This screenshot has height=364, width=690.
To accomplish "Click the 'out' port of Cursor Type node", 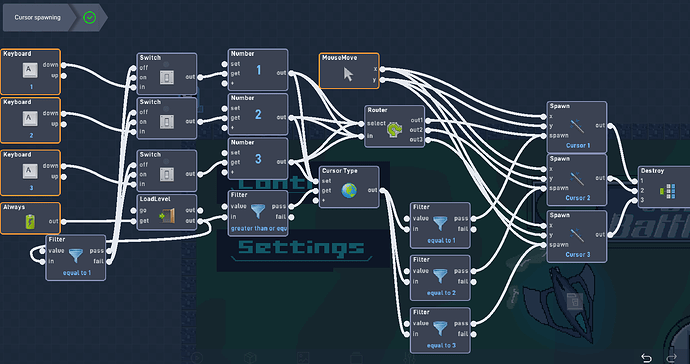I will tap(382, 190).
